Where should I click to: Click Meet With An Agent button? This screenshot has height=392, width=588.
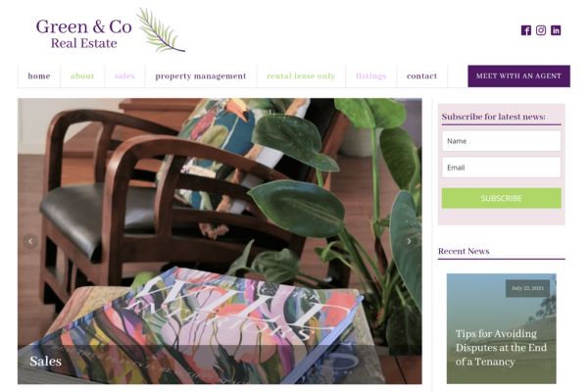click(519, 76)
